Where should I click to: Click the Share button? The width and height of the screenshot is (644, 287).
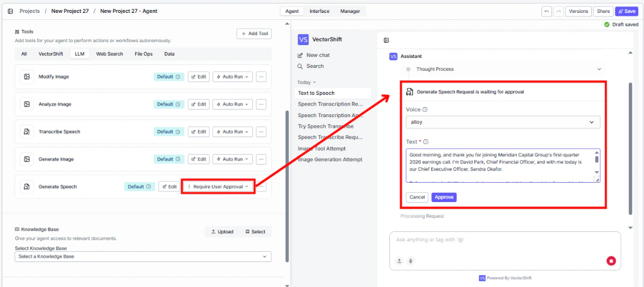tap(604, 11)
